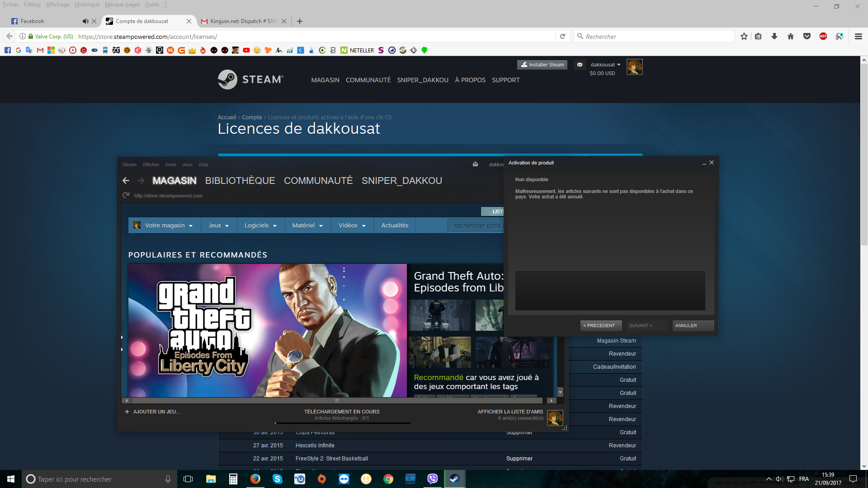Click the store search field in Steam client
Image resolution: width=868 pixels, height=488 pixels.
coord(476,225)
